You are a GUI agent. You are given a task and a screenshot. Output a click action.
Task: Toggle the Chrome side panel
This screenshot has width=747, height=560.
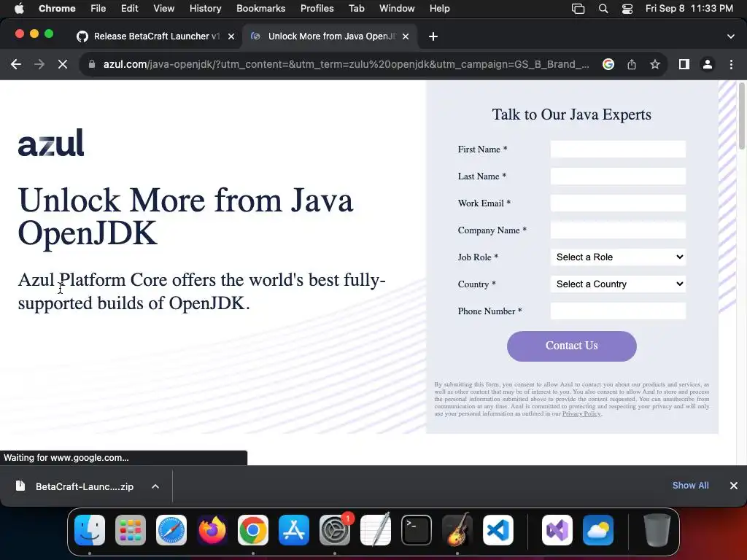(x=684, y=64)
